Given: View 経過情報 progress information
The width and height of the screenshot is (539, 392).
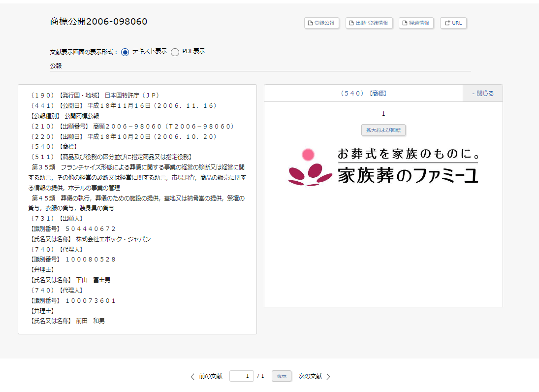Looking at the screenshot, I should click(x=416, y=23).
